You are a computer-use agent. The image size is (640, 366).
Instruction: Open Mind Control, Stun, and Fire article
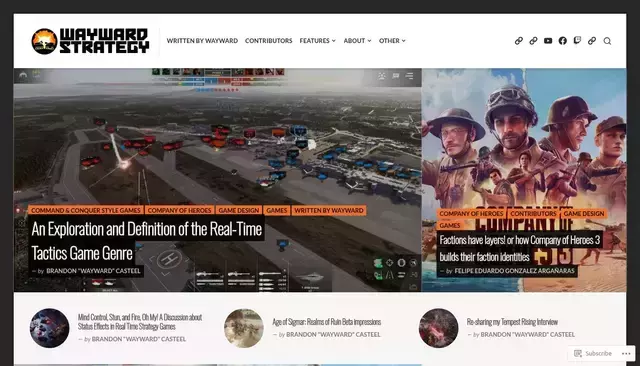click(x=140, y=322)
